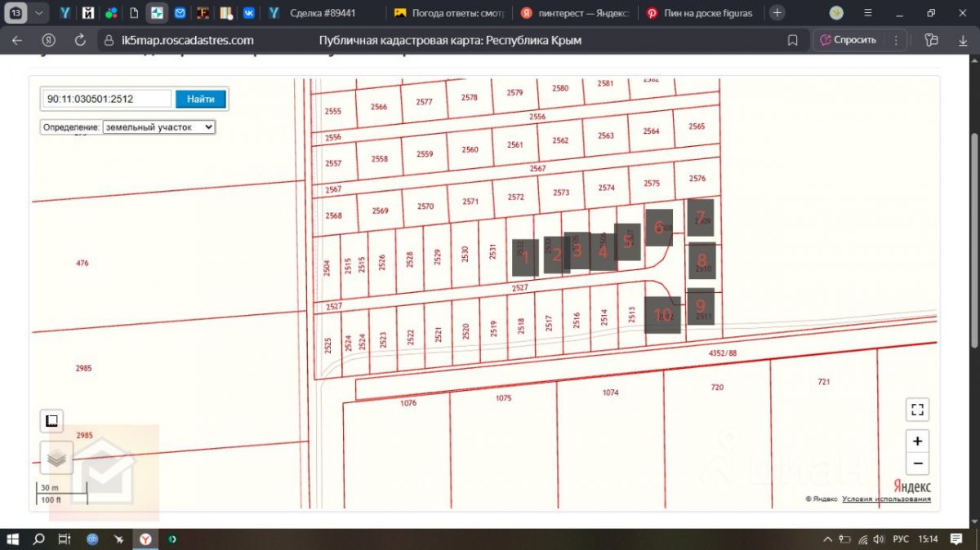Viewport: 980px width, 550px height.
Task: Go back to the previous page
Action: (17, 40)
